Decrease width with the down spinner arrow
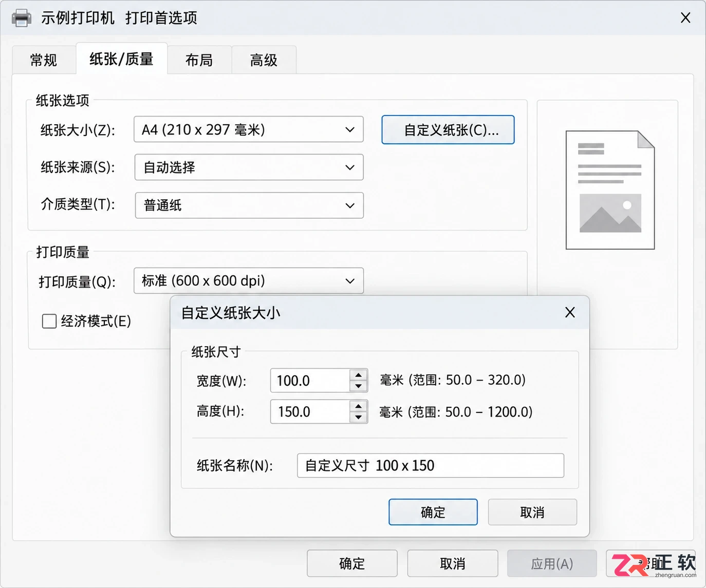Image resolution: width=706 pixels, height=588 pixels. point(359,386)
